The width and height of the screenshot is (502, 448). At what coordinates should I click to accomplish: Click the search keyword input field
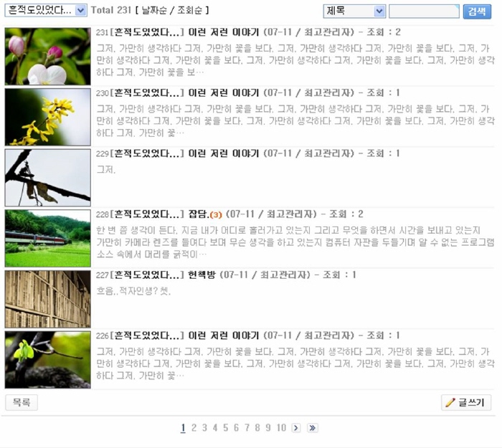coord(425,11)
